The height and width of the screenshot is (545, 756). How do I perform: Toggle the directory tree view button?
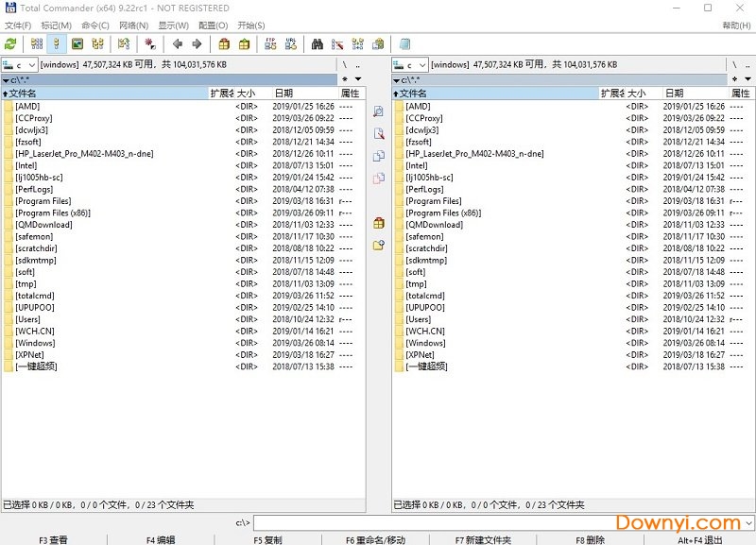coord(97,43)
